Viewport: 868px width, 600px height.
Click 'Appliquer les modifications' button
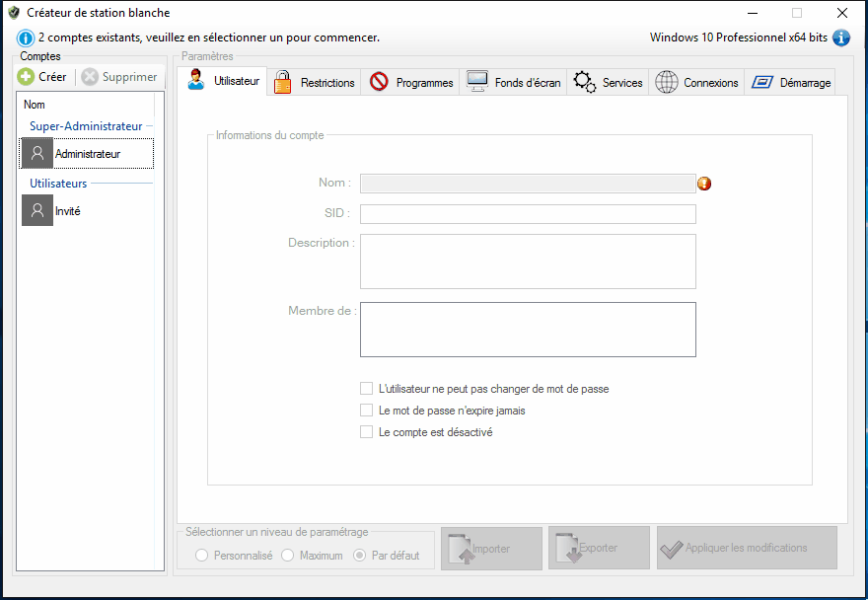pos(747,548)
